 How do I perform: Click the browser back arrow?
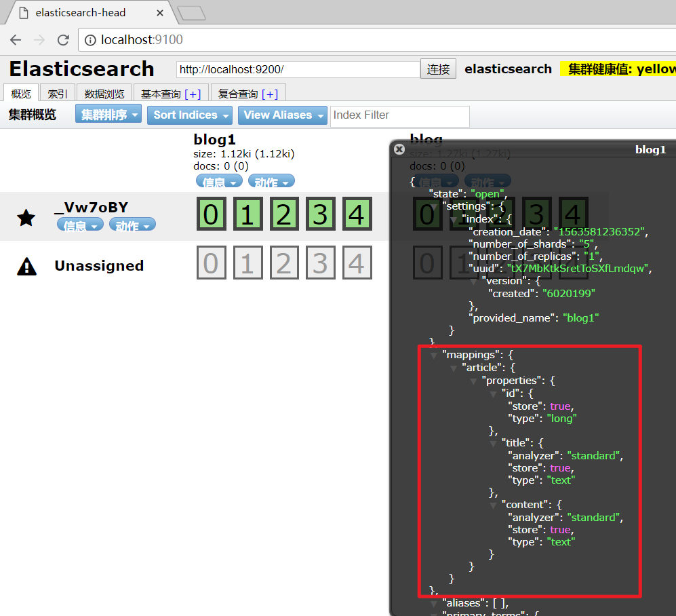click(16, 40)
